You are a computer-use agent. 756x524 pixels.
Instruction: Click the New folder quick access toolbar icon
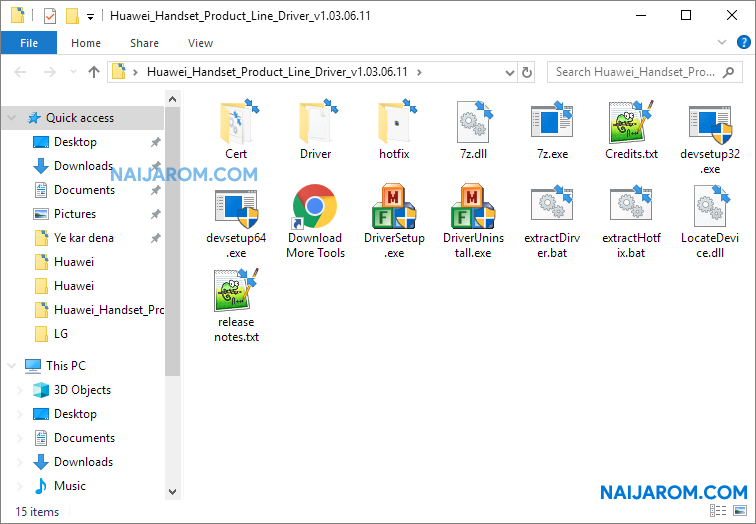[x=72, y=16]
